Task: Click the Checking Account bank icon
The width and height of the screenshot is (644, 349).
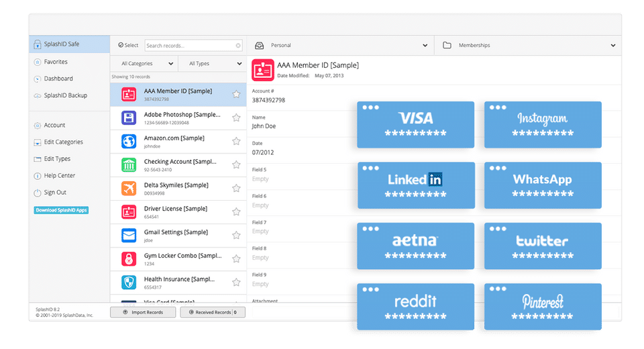Action: click(x=129, y=165)
